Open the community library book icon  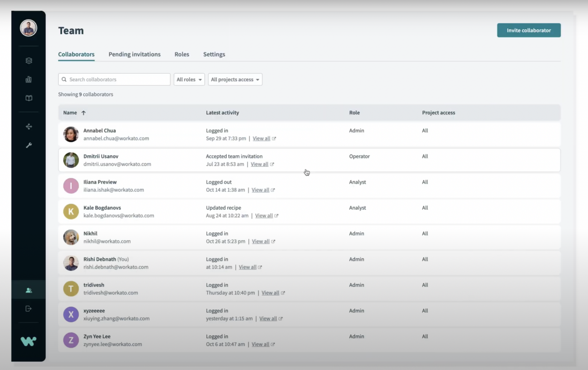29,98
